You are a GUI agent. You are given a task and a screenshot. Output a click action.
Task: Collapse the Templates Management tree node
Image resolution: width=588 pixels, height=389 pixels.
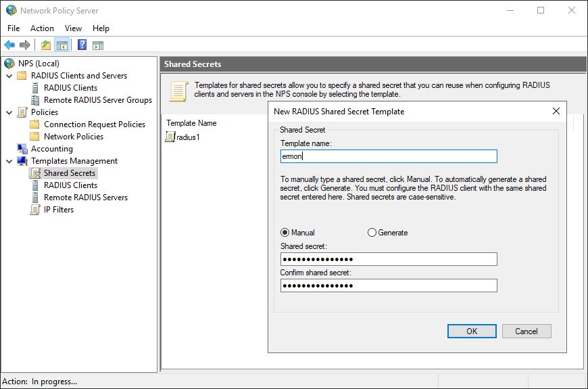pyautogui.click(x=9, y=161)
